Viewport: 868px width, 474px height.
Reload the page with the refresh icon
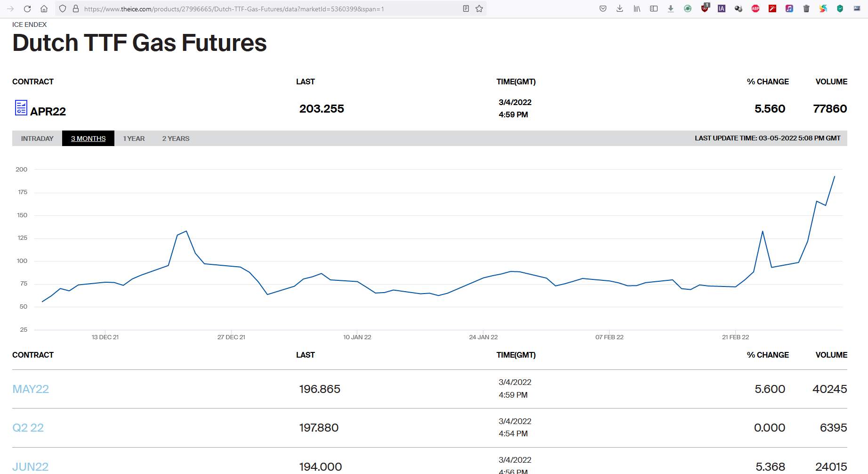coord(27,9)
